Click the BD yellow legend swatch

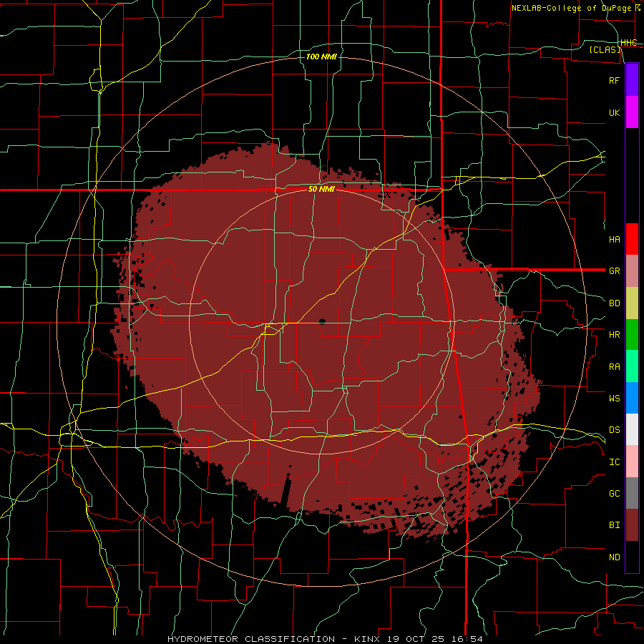(x=632, y=303)
